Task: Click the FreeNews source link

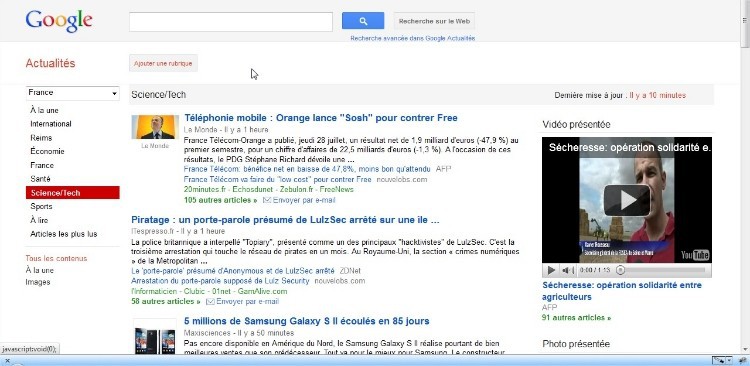Action: [337, 189]
